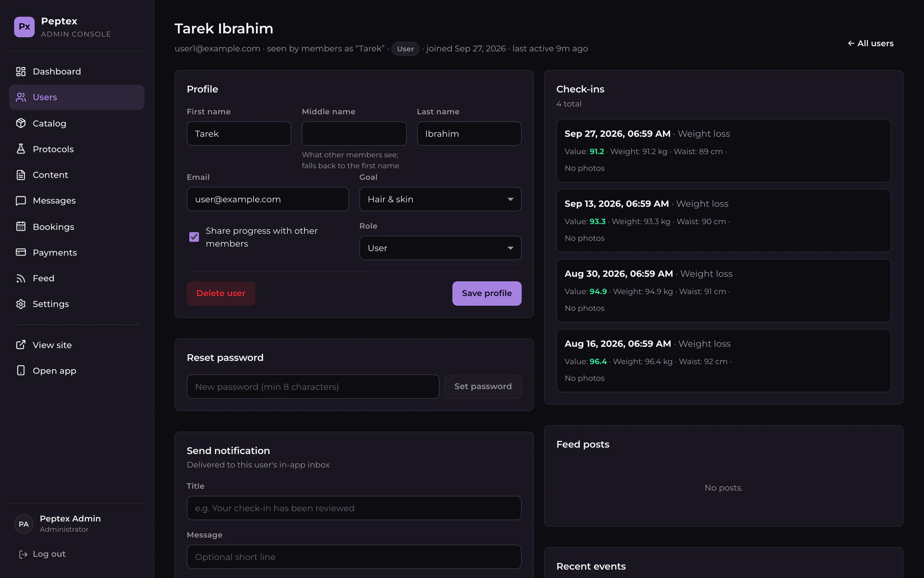Click the Peptex Px logo

click(24, 27)
